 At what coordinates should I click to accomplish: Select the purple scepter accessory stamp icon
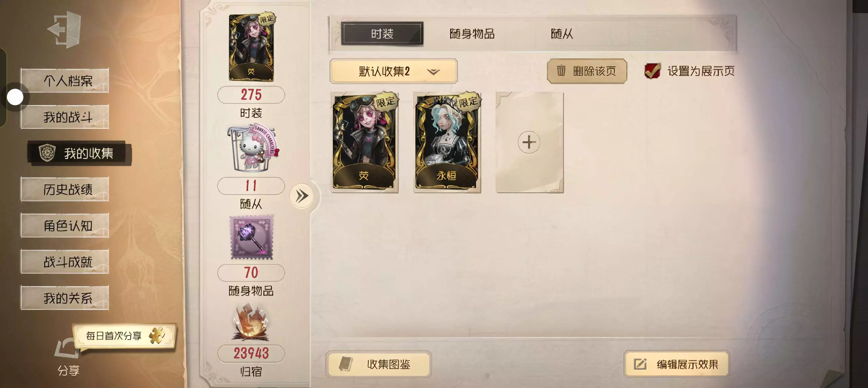(x=252, y=237)
